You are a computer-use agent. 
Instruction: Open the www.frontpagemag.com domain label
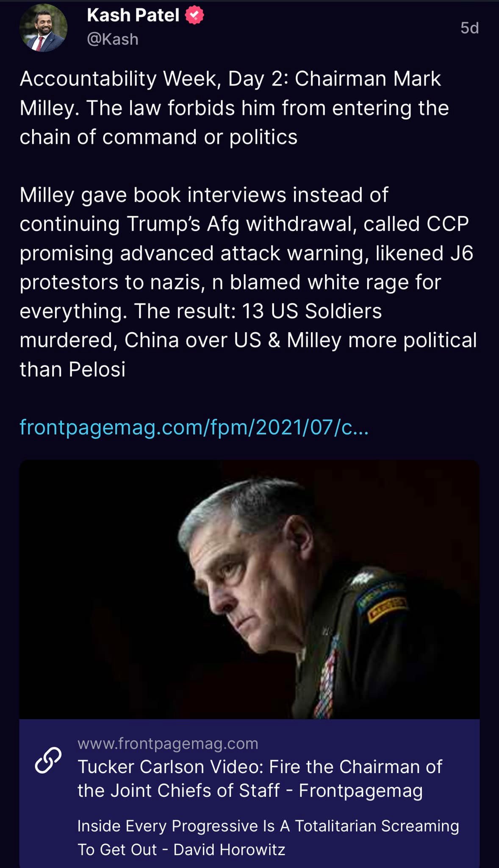[168, 743]
